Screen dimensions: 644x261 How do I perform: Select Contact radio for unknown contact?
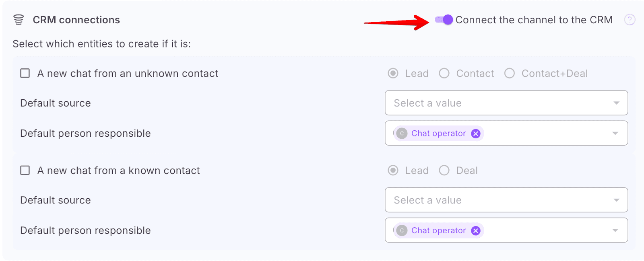(x=444, y=73)
